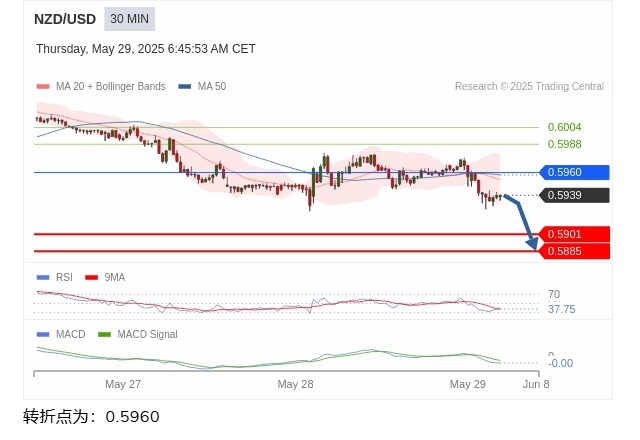640x440 pixels.
Task: Click the MACD legend blue swatch
Action: point(43,335)
